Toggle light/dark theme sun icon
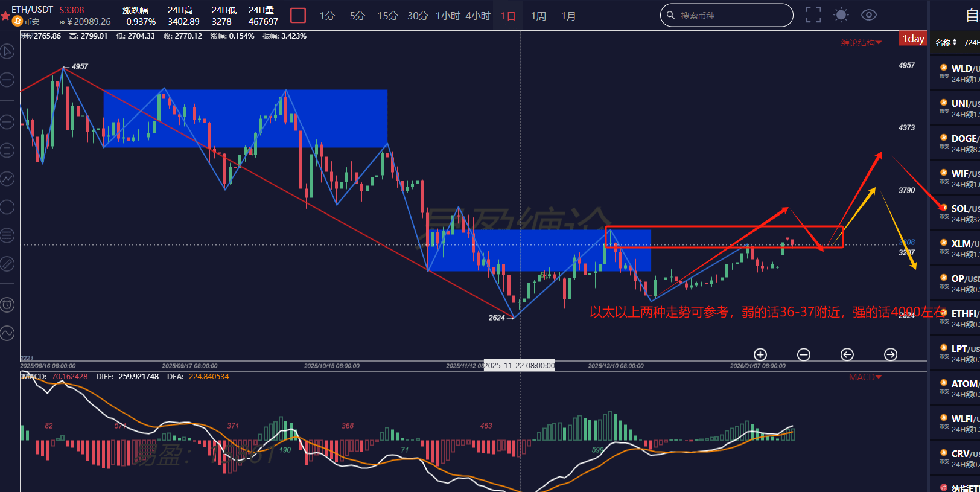 841,15
